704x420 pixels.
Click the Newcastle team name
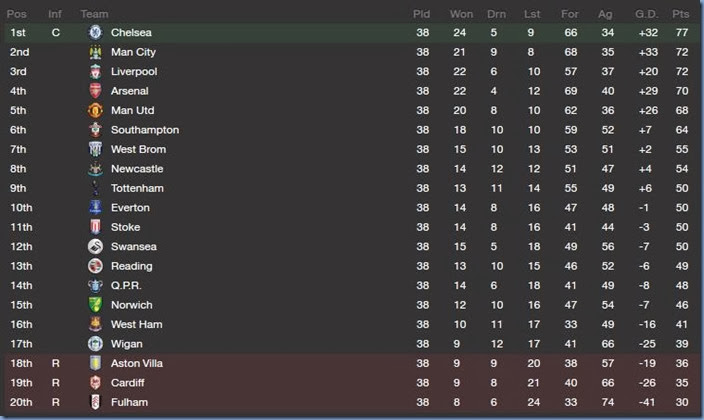click(137, 169)
